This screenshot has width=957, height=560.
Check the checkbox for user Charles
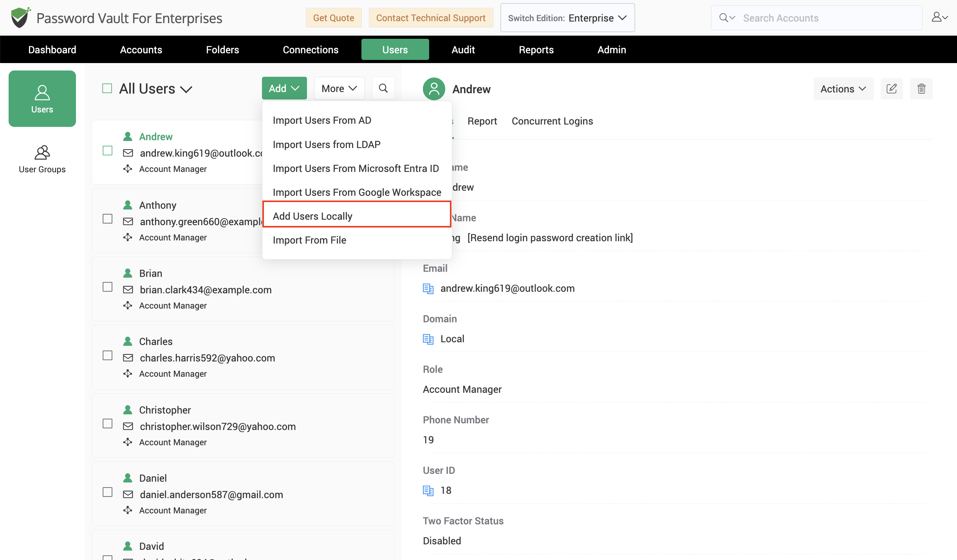(x=108, y=355)
